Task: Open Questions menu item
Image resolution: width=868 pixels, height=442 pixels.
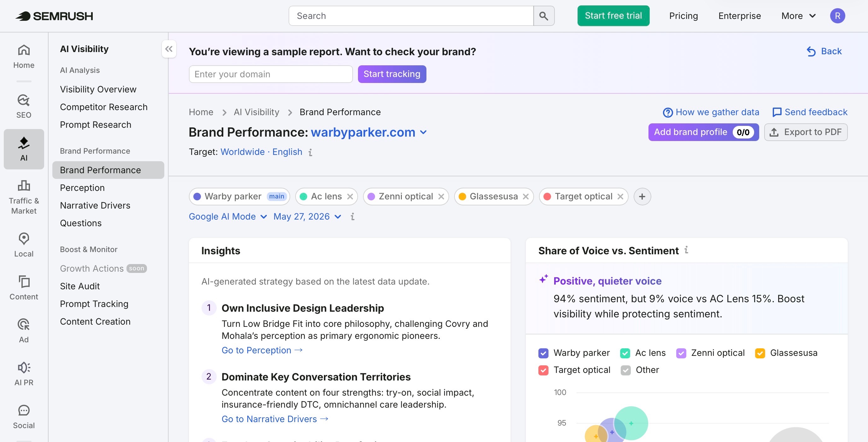Action: point(80,223)
